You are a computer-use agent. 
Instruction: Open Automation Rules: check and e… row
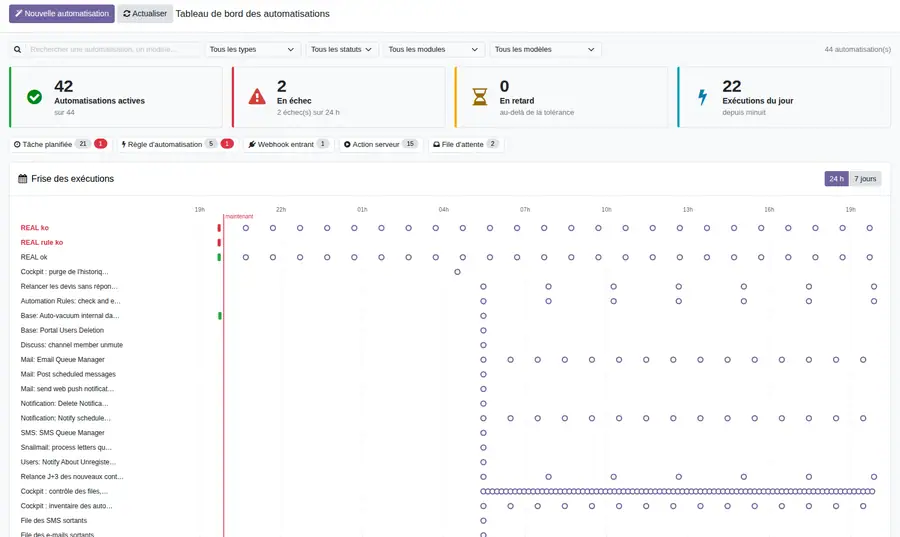pyautogui.click(x=71, y=301)
